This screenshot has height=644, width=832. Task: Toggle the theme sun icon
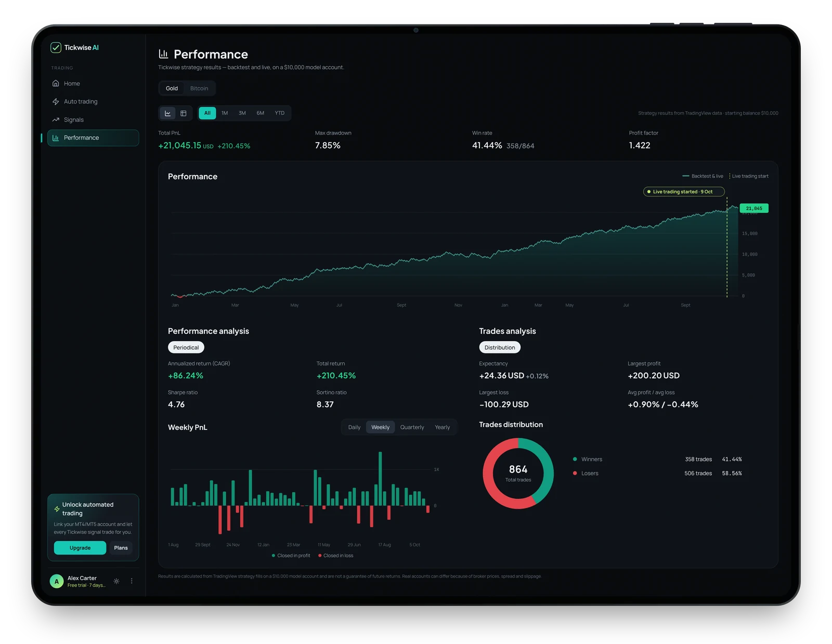coord(116,581)
